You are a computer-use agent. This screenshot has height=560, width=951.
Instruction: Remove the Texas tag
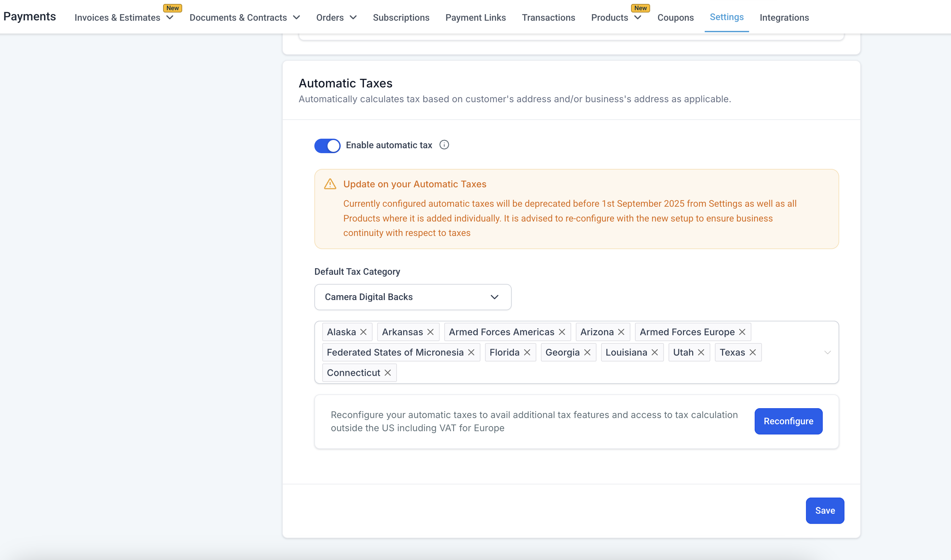click(752, 352)
